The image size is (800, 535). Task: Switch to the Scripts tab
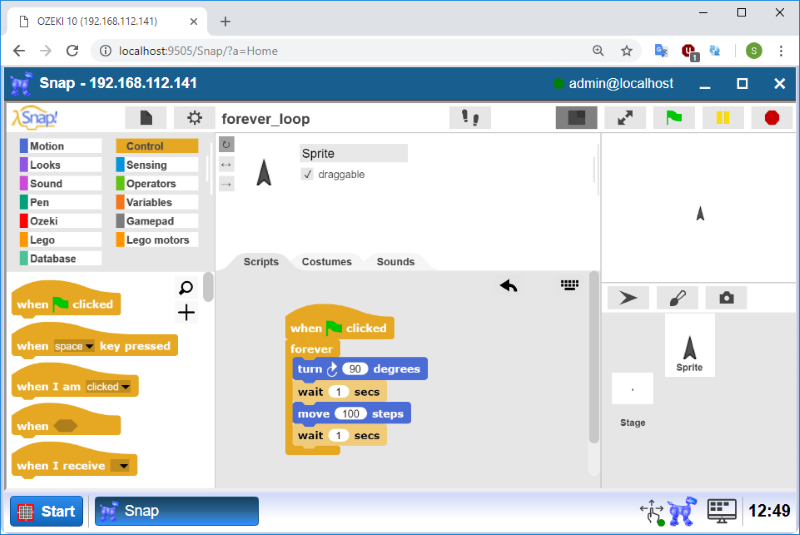261,262
